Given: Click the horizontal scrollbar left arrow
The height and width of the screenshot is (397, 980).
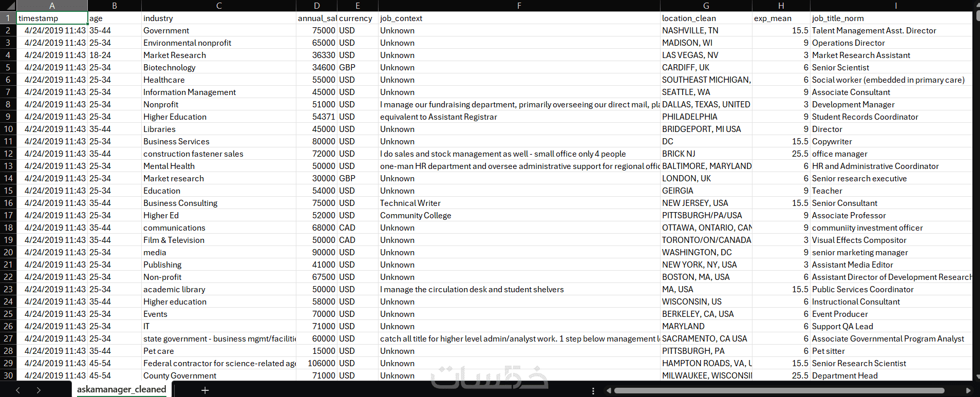Looking at the screenshot, I should coord(609,391).
